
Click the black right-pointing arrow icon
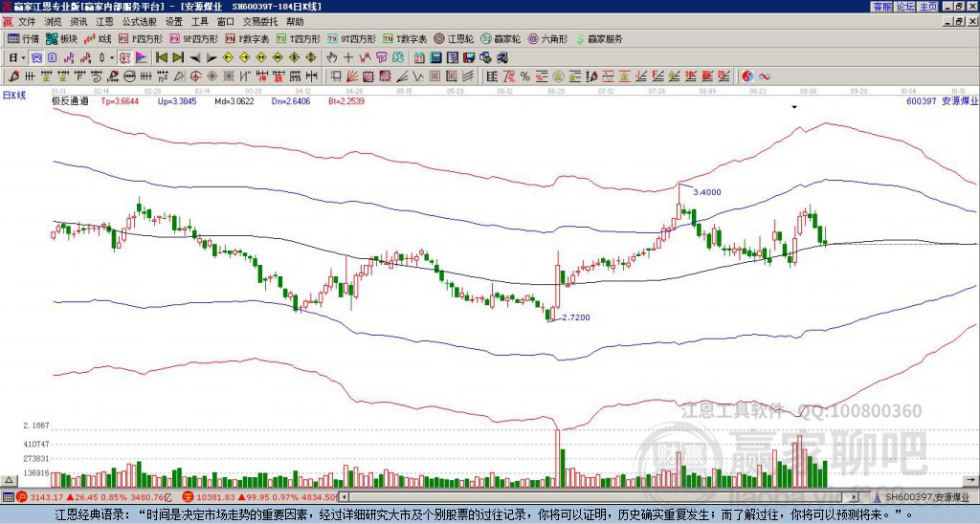tap(212, 58)
